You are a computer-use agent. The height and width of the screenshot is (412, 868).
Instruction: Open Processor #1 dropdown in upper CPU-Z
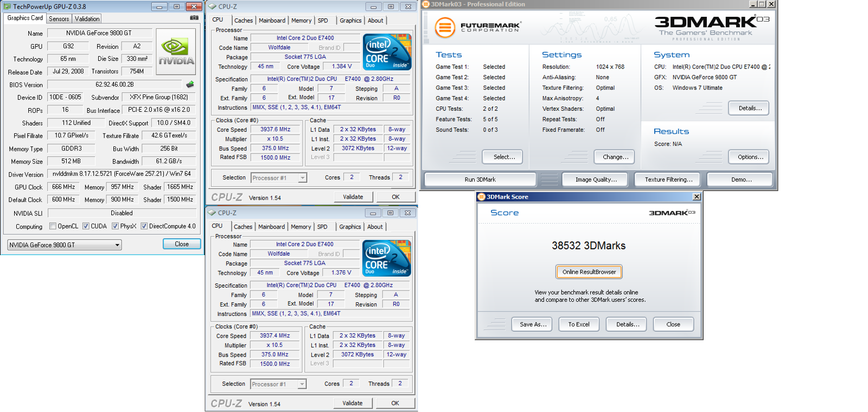point(279,178)
